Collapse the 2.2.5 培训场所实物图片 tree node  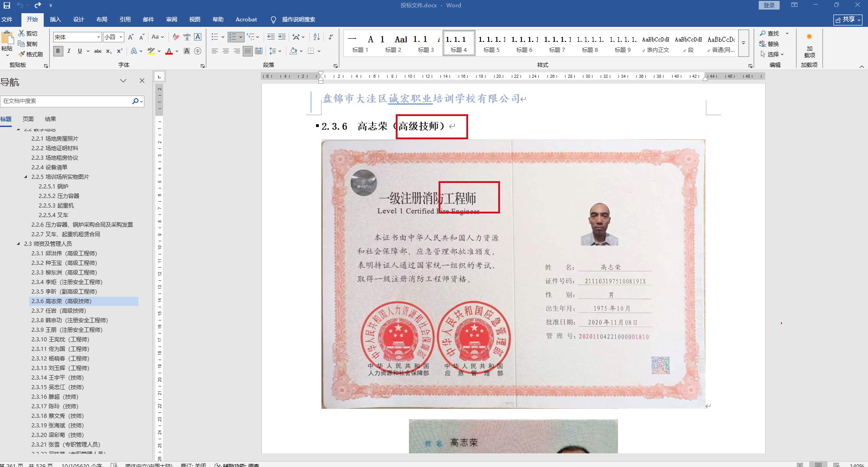(26, 177)
